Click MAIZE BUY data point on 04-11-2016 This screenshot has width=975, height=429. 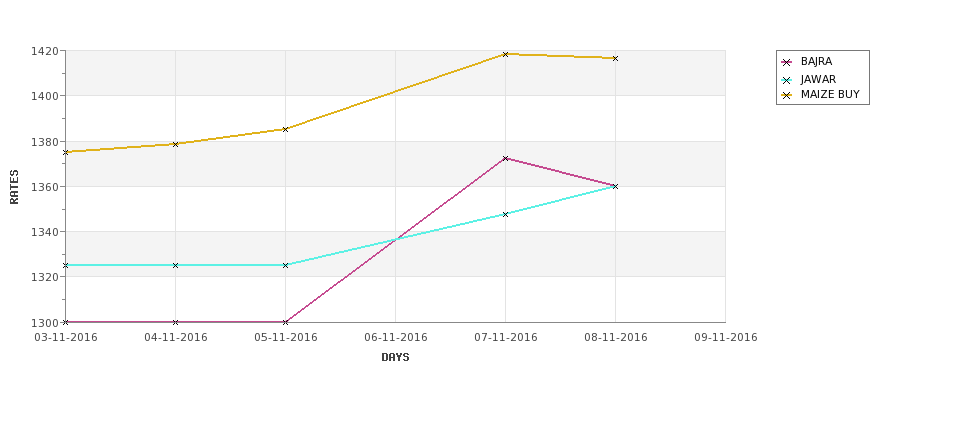175,144
